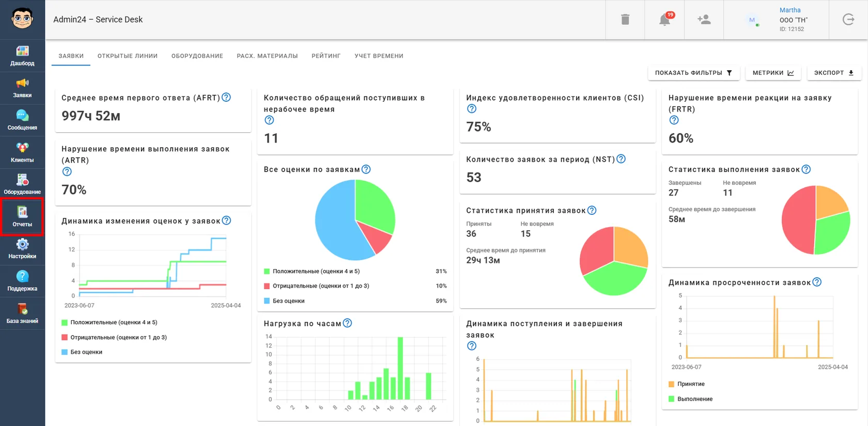Viewport: 868px width, 426px height.
Task: Show help for Динамика изменения оценок
Action: click(x=226, y=220)
